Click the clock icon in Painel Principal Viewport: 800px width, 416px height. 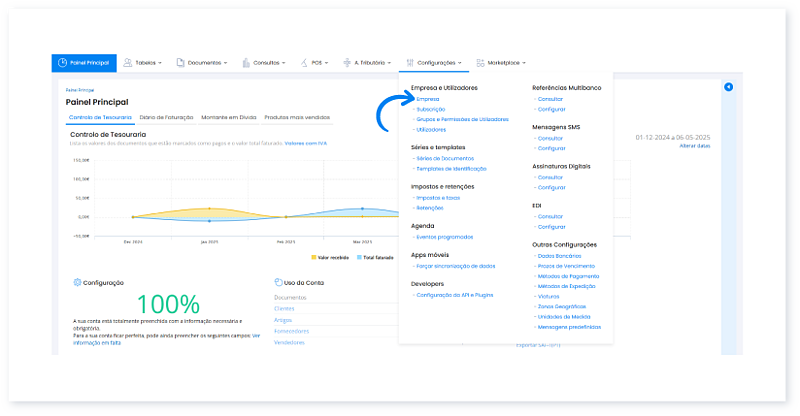point(63,62)
